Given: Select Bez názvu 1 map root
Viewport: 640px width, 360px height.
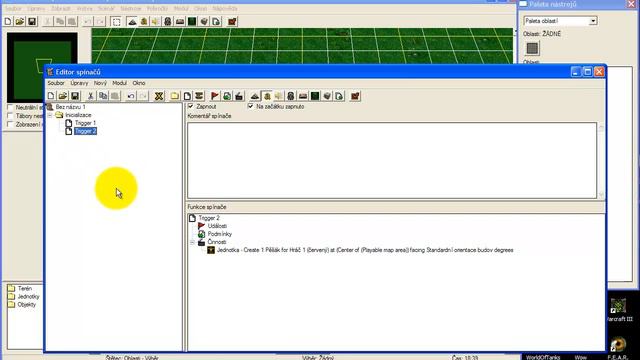Looking at the screenshot, I should coord(71,107).
